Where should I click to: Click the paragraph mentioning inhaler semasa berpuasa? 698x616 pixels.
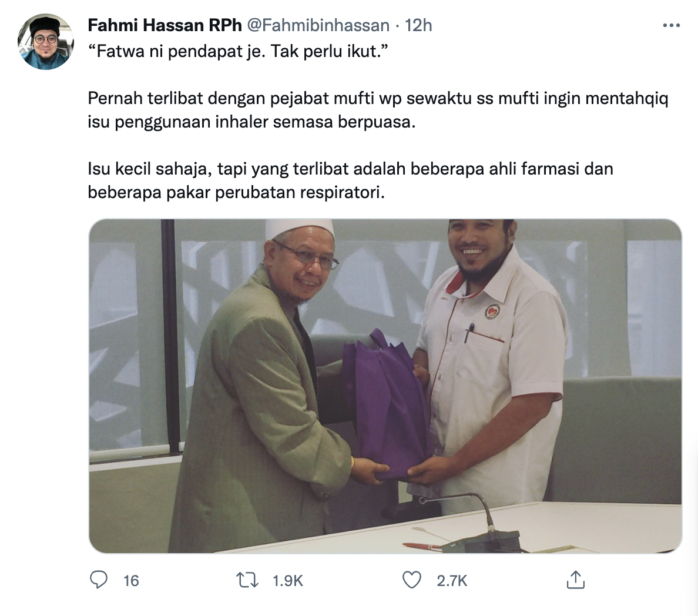(x=378, y=109)
